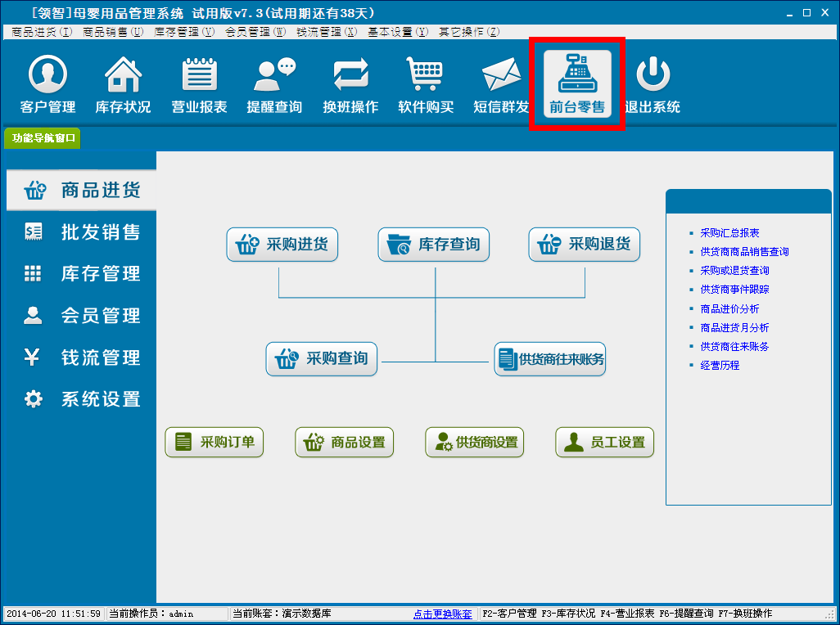Click the 采购进货 button

click(x=282, y=245)
